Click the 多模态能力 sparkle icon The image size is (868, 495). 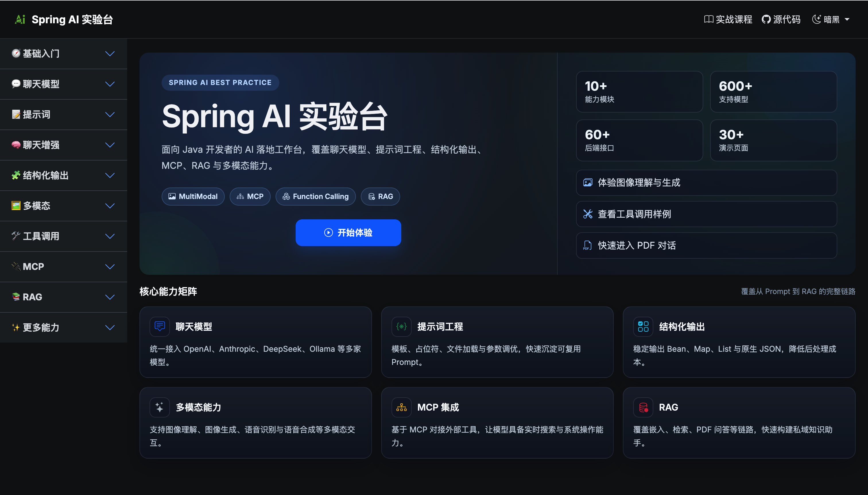(x=160, y=407)
